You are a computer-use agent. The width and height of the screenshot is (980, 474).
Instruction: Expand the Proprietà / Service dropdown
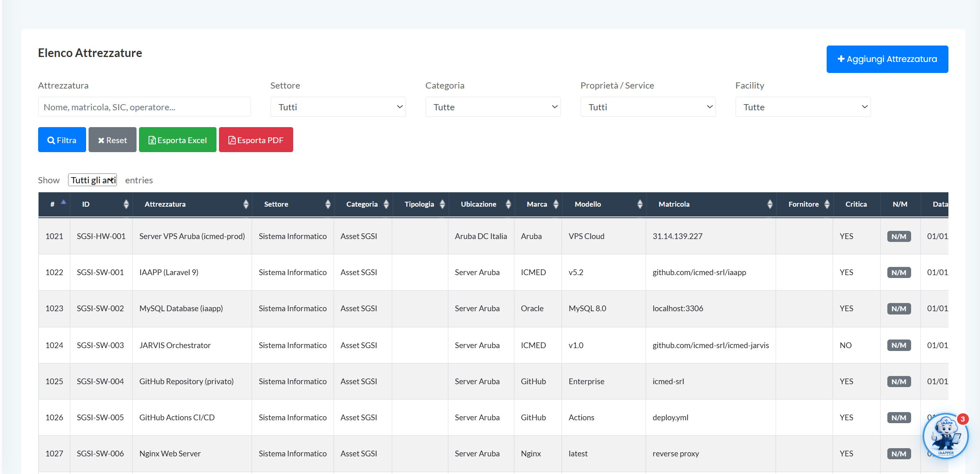click(648, 107)
